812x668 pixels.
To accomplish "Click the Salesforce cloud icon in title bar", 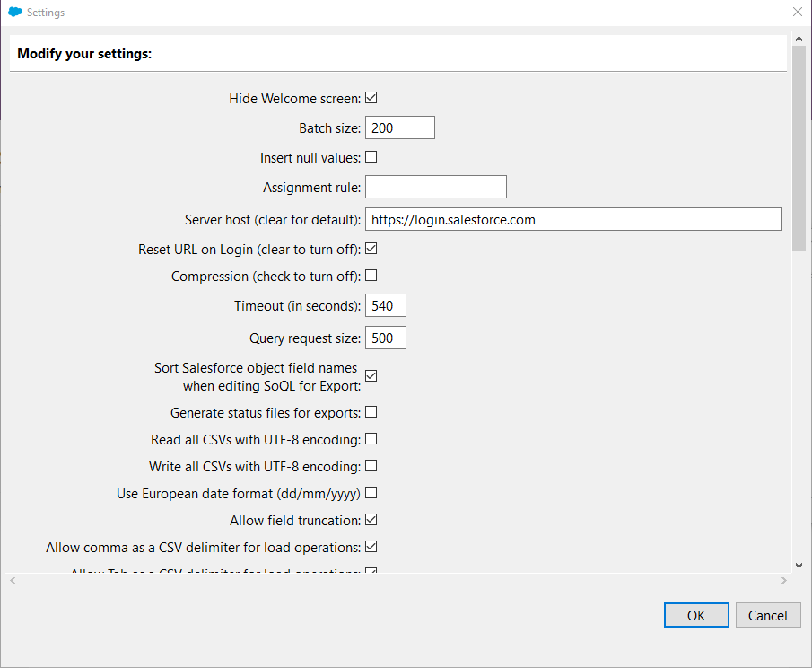I will pos(14,13).
